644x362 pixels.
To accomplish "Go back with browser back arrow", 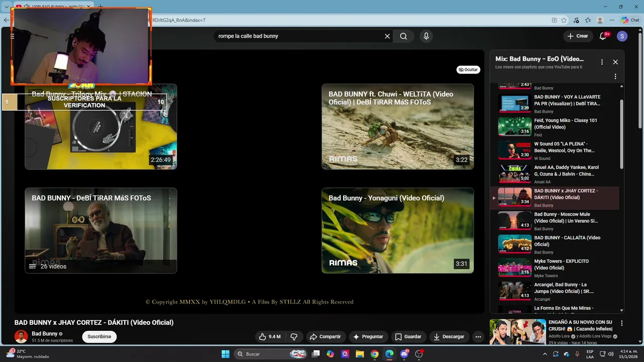I will (x=6, y=20).
